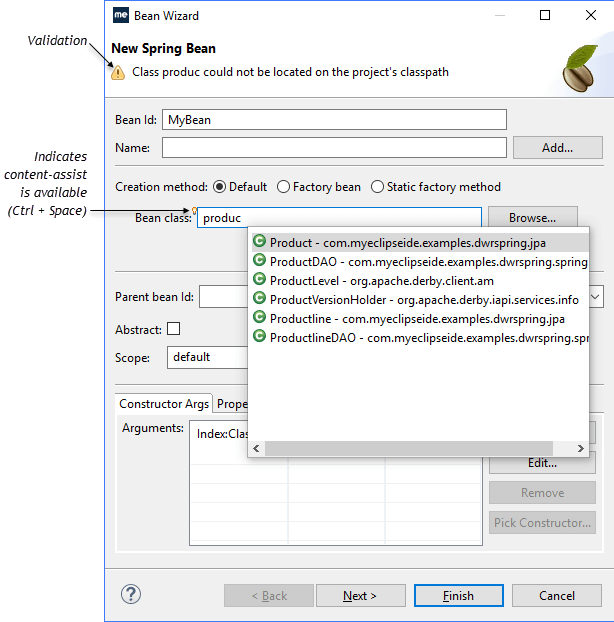Screen dimensions: 614x622
Task: Click the suggestion list scroll left arrow
Action: (256, 449)
